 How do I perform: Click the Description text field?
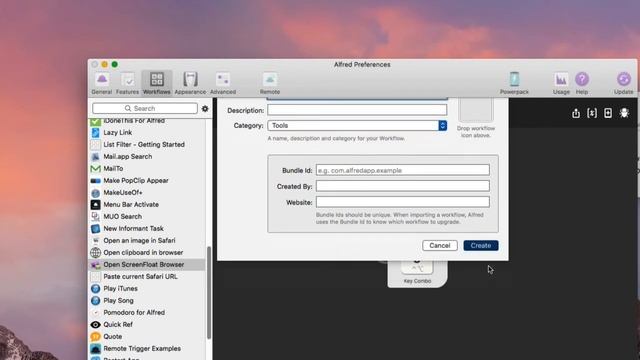coord(357,110)
